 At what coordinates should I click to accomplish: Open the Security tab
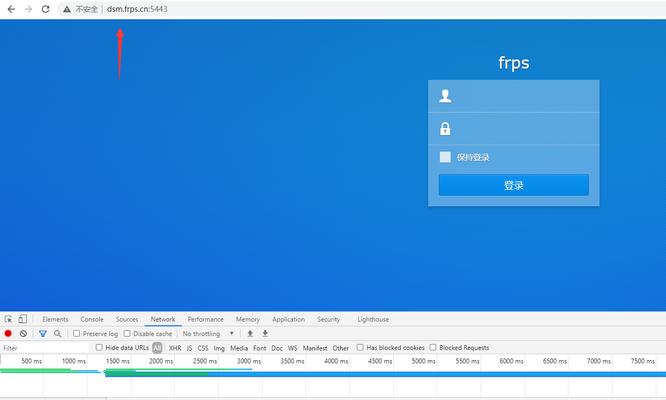click(328, 319)
